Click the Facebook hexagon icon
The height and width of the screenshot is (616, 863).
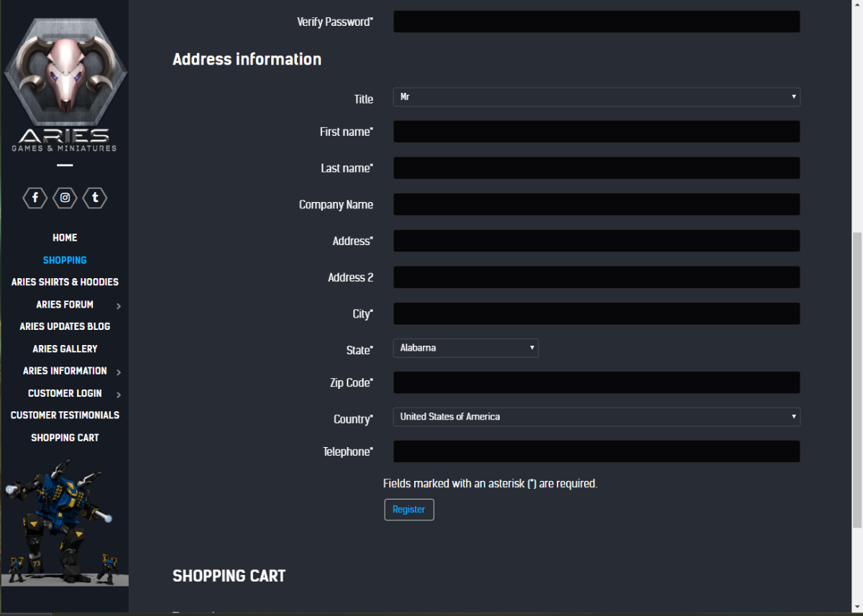[35, 198]
